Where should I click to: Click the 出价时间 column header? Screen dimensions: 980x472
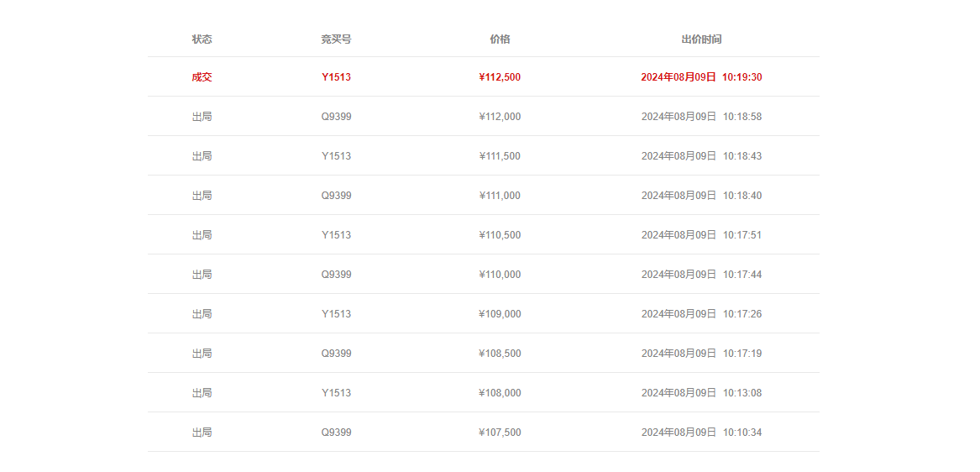(701, 39)
